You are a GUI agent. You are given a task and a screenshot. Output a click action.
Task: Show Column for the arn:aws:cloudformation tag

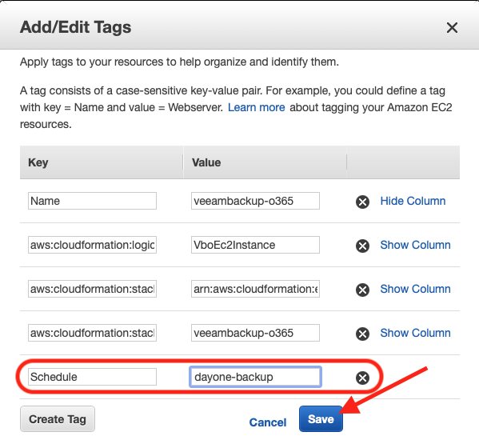coord(416,289)
